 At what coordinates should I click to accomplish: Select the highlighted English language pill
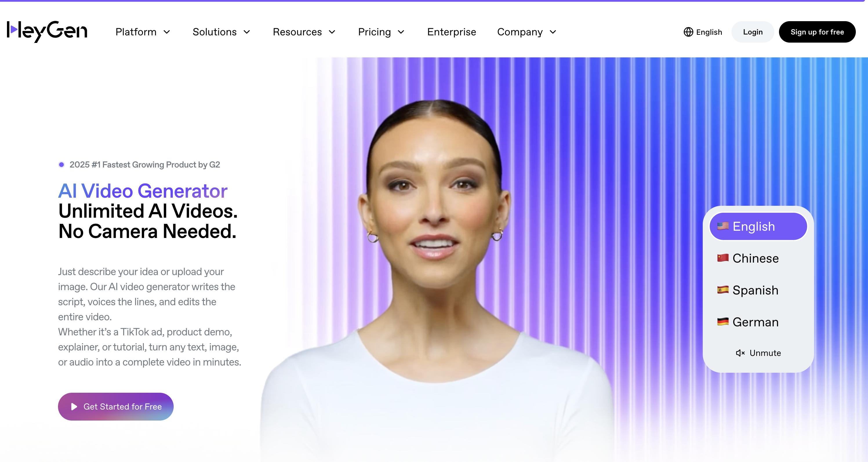pos(758,226)
